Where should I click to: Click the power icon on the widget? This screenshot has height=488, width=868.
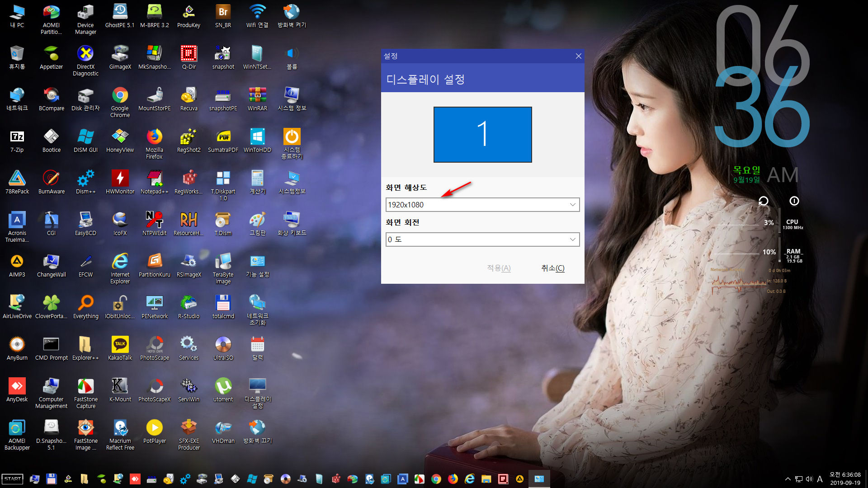[x=794, y=201]
